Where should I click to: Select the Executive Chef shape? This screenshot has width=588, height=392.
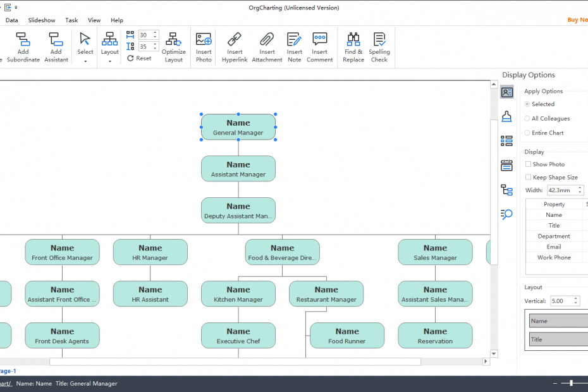[x=238, y=335]
